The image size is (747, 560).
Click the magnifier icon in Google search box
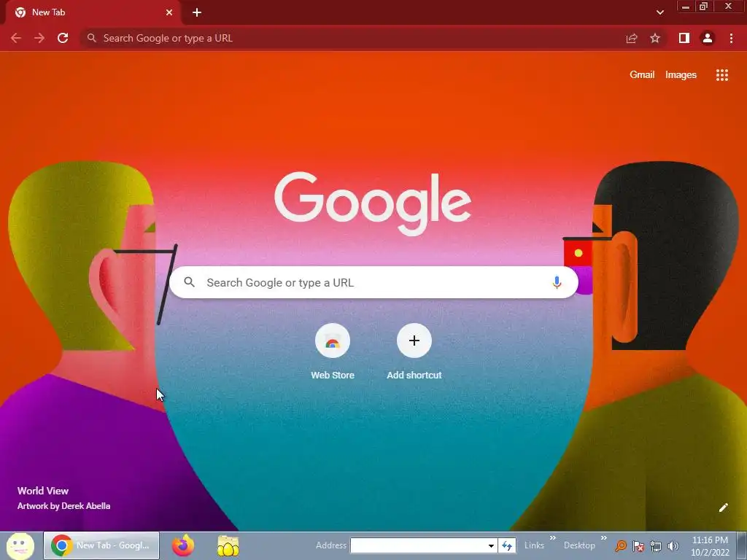pyautogui.click(x=190, y=282)
